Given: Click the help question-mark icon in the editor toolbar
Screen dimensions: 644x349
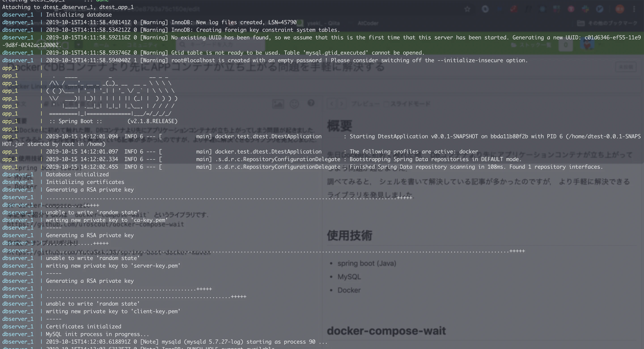Looking at the screenshot, I should [x=311, y=104].
